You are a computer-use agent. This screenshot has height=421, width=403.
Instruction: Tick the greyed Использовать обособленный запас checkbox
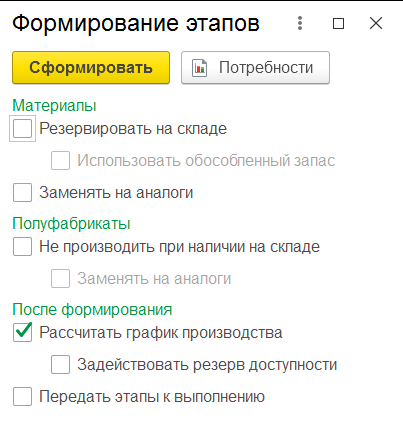[60, 160]
